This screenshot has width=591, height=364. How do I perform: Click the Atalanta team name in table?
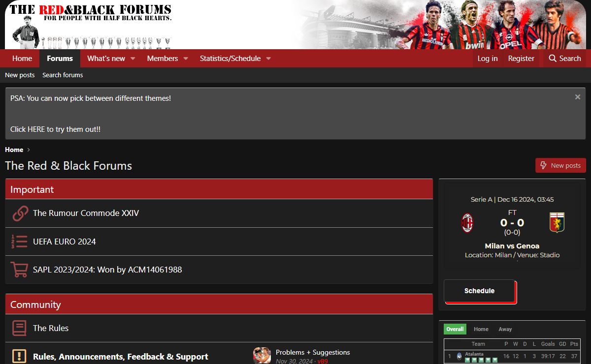point(474,354)
